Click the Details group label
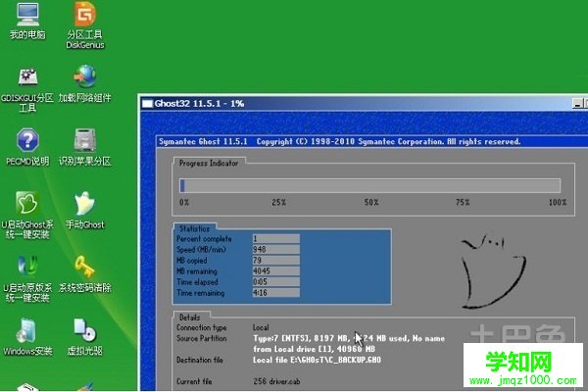588x392 pixels. (189, 318)
